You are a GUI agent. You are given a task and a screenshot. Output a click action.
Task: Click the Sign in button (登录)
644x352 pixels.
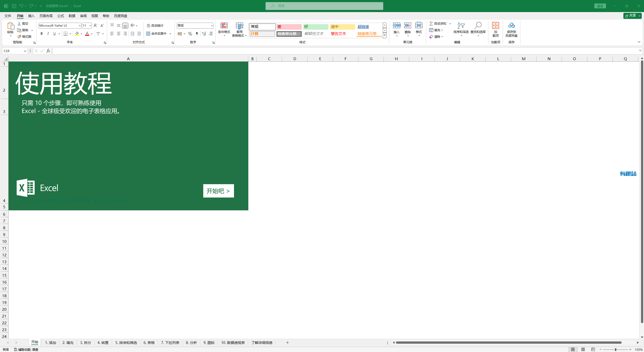(600, 6)
